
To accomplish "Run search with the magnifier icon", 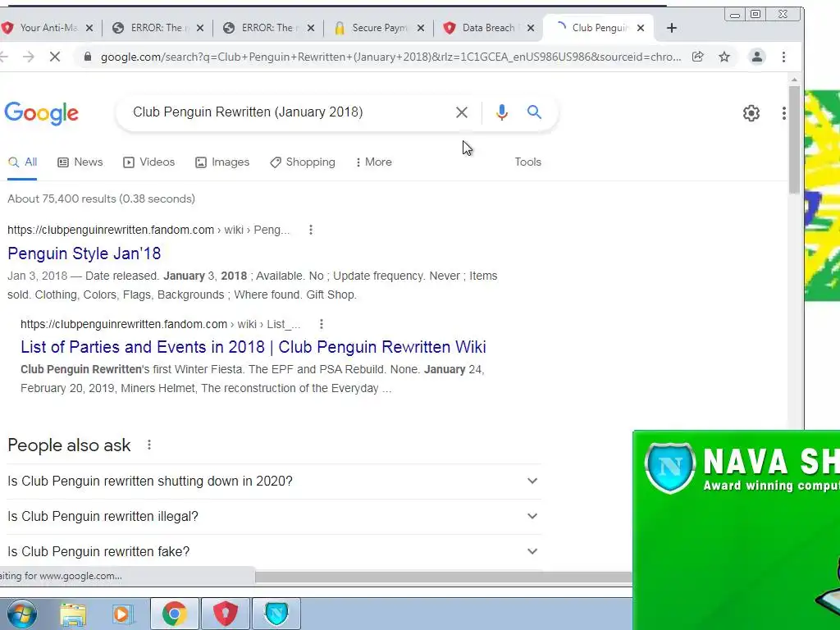I will 534,112.
